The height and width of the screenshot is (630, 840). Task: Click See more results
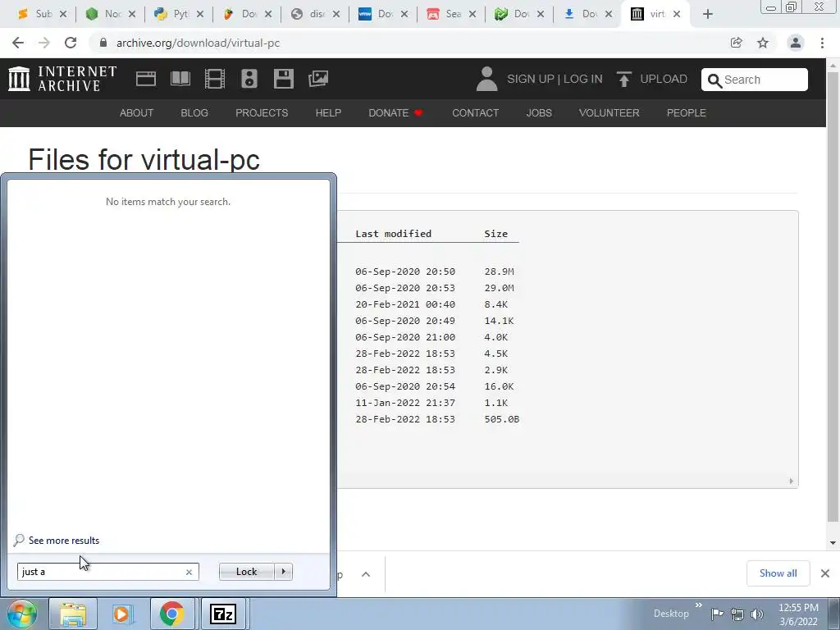click(x=64, y=541)
